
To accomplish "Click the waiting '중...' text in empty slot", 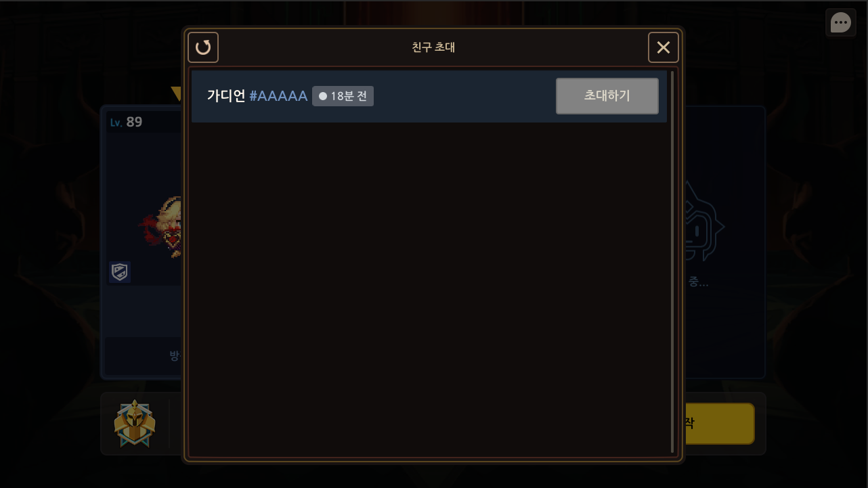I will [x=698, y=282].
